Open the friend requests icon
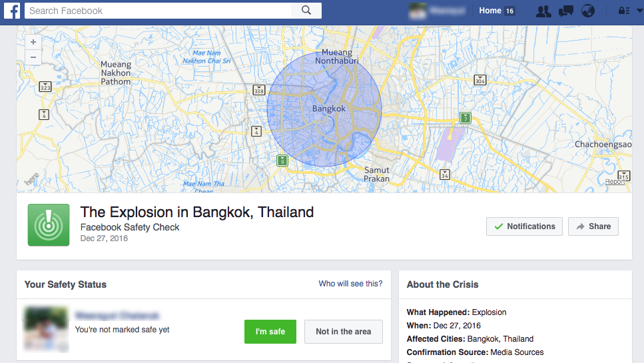This screenshot has width=644, height=363. (543, 11)
